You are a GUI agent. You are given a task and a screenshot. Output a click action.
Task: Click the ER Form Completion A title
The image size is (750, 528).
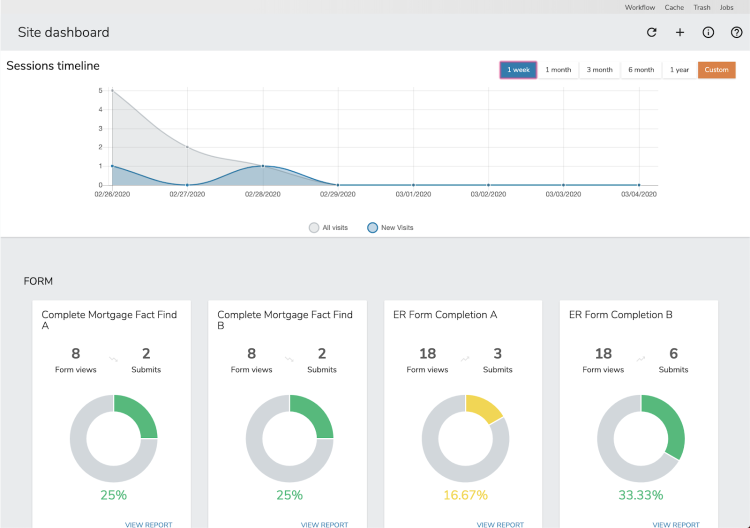coord(445,315)
